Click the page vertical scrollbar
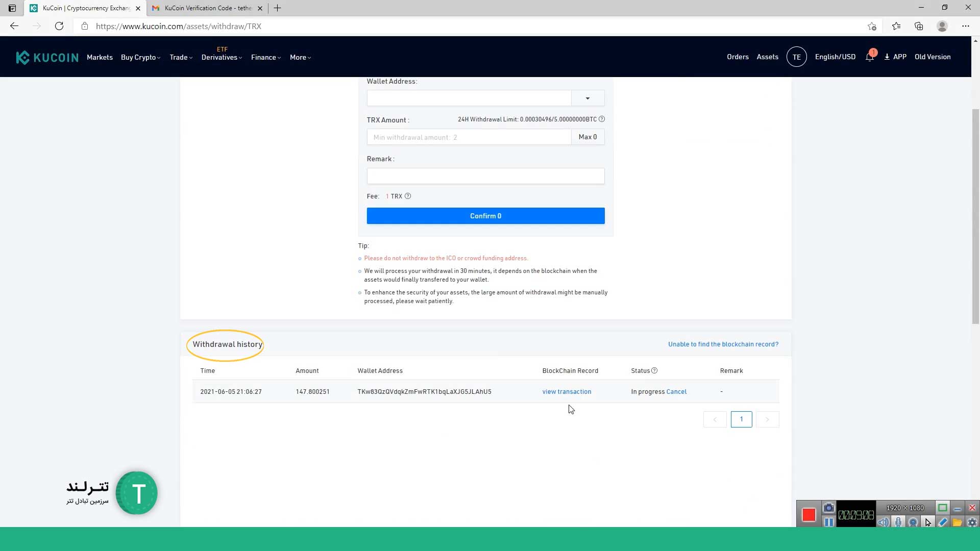This screenshot has height=551, width=980. point(975,216)
